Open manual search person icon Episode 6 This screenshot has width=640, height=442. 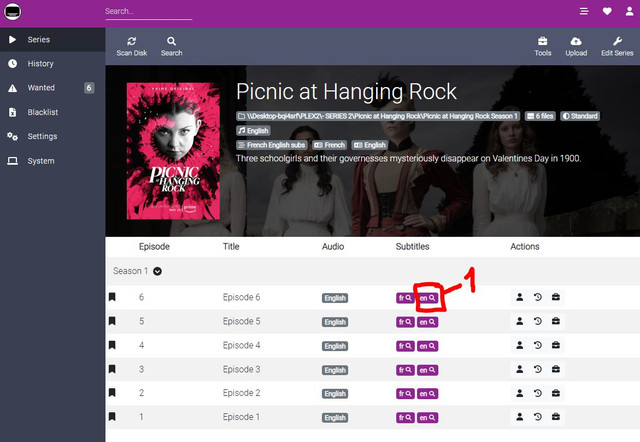[520, 297]
